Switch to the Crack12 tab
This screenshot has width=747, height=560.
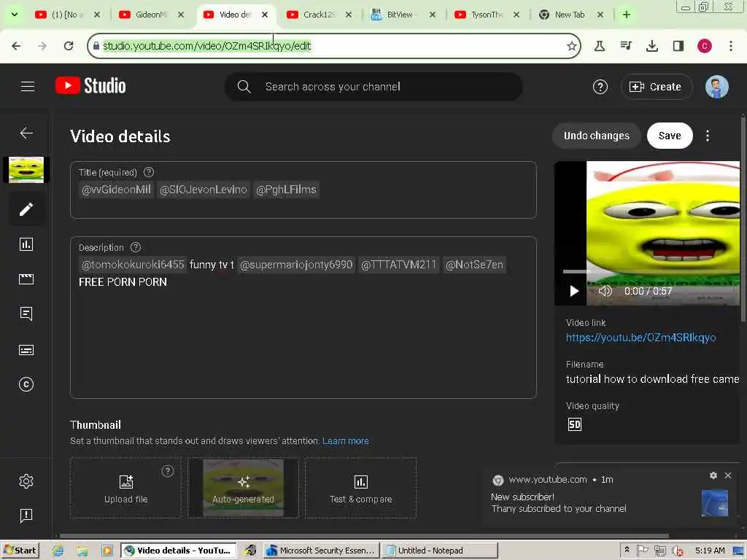pos(320,15)
